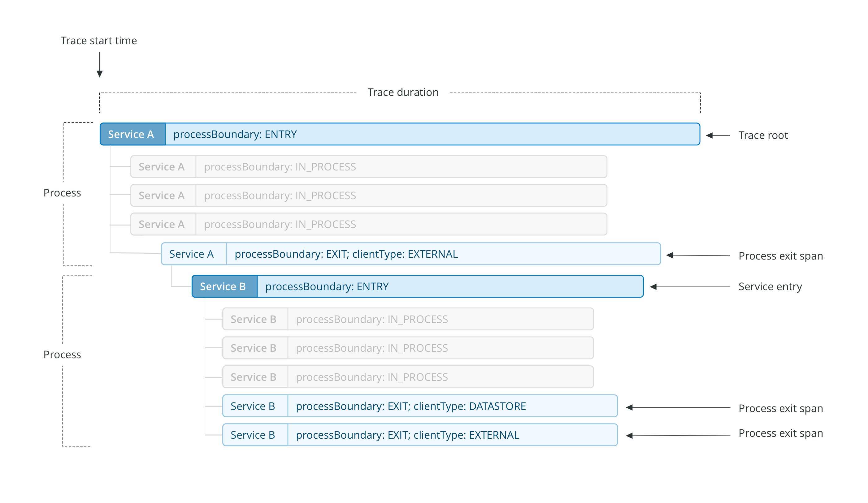Select the Trace start time label
The image size is (868, 503).
click(x=99, y=41)
